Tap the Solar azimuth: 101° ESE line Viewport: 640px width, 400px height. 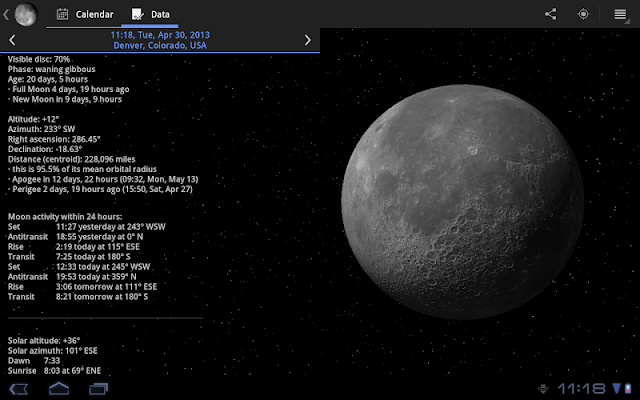(53, 351)
